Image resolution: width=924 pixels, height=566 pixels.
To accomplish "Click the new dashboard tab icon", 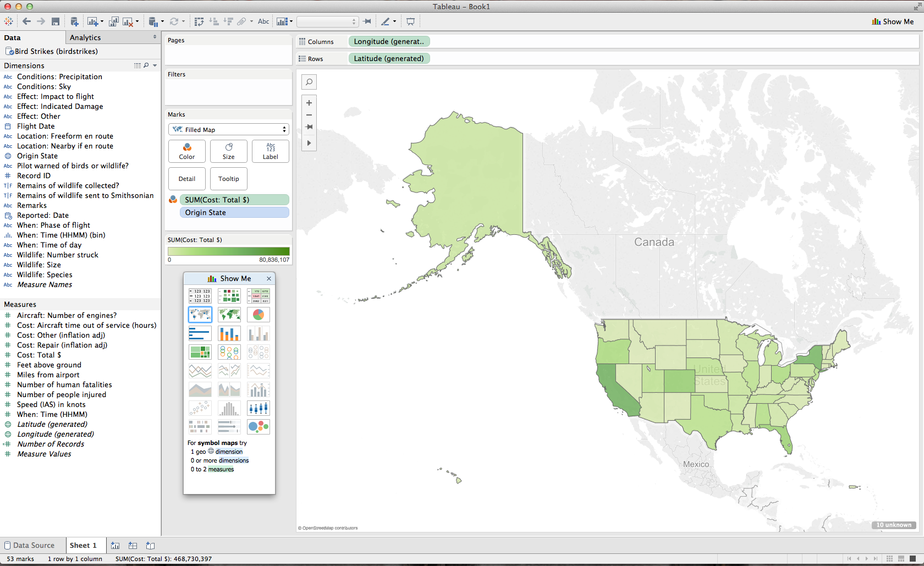I will point(133,546).
